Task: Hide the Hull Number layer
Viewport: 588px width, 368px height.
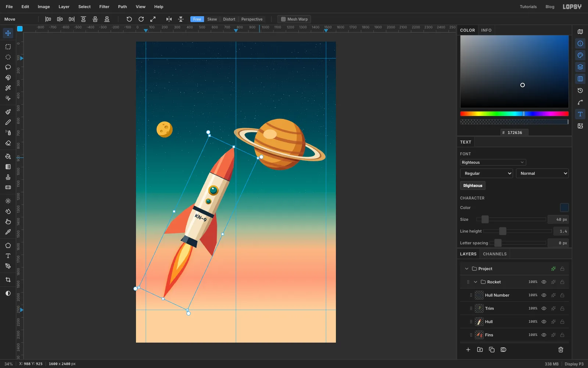Action: tap(544, 295)
